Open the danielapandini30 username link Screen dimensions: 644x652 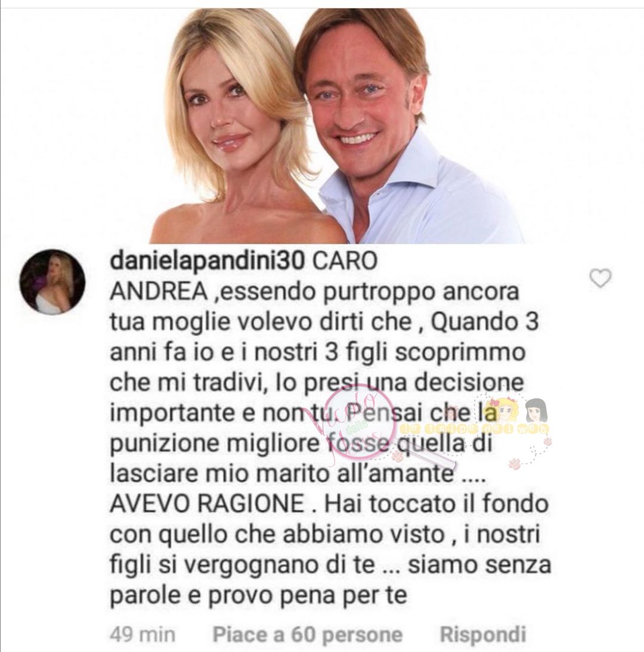208,261
